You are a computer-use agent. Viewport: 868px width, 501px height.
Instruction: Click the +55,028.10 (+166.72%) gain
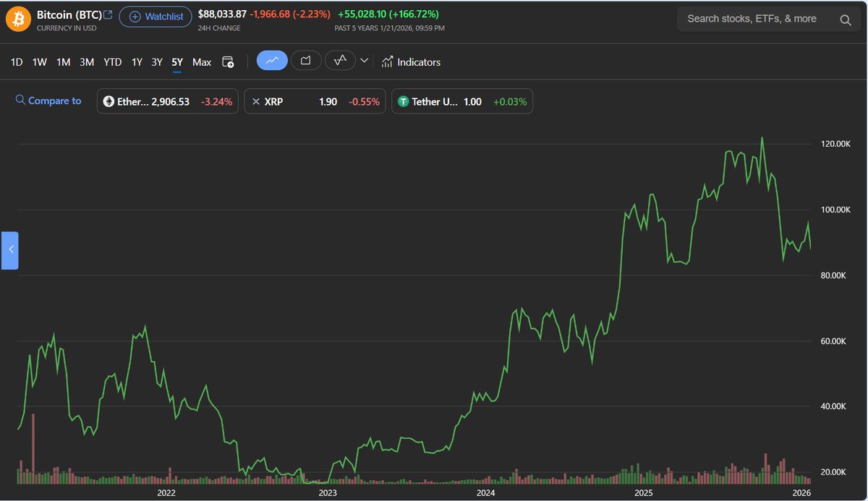(x=388, y=14)
